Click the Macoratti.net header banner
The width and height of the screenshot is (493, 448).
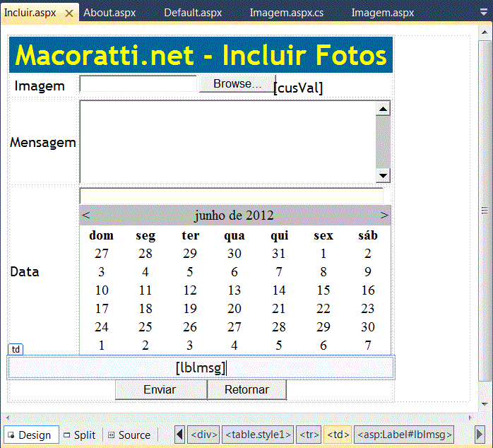[x=201, y=55]
